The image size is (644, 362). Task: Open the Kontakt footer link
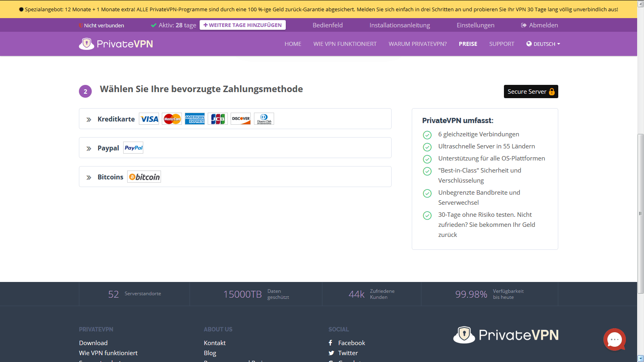tap(215, 343)
